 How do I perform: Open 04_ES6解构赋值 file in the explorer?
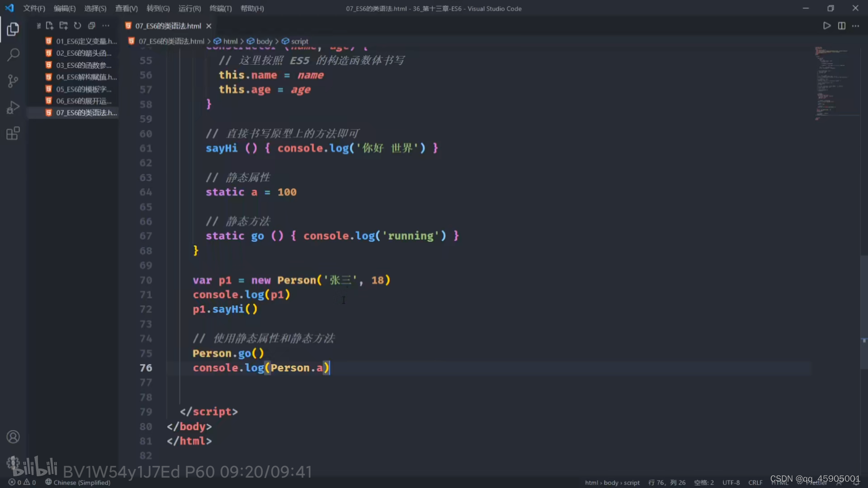point(86,77)
